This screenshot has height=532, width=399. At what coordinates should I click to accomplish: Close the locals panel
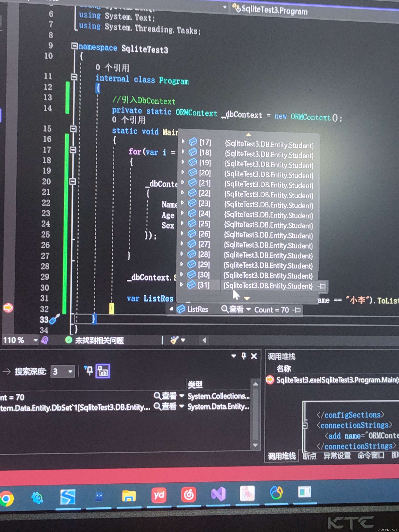click(254, 356)
